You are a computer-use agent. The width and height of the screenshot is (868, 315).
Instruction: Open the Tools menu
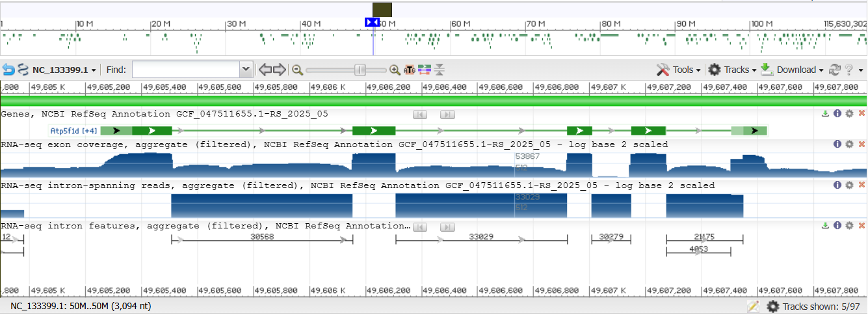[x=679, y=70]
